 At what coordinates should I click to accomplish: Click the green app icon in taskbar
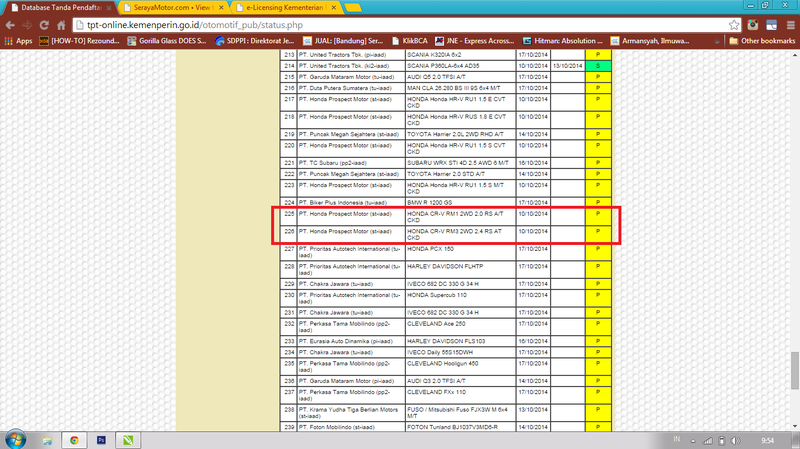128,440
